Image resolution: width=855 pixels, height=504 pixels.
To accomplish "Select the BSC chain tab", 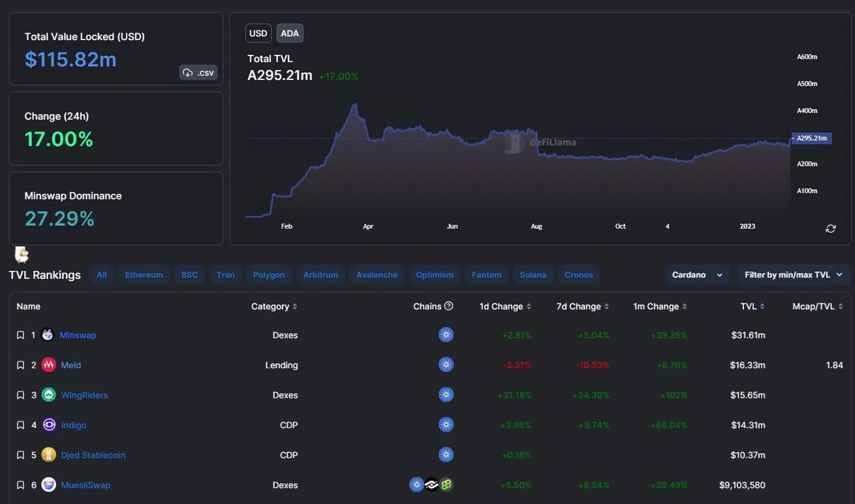I will point(190,275).
